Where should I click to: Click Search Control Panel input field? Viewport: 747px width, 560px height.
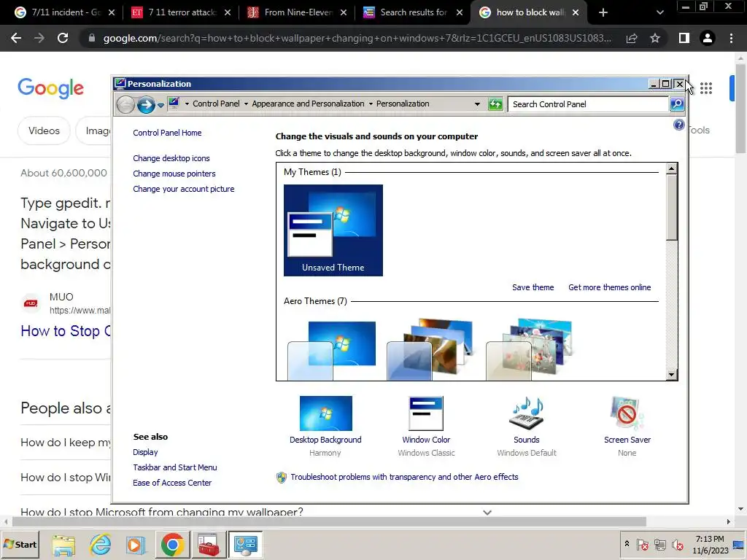pos(589,104)
